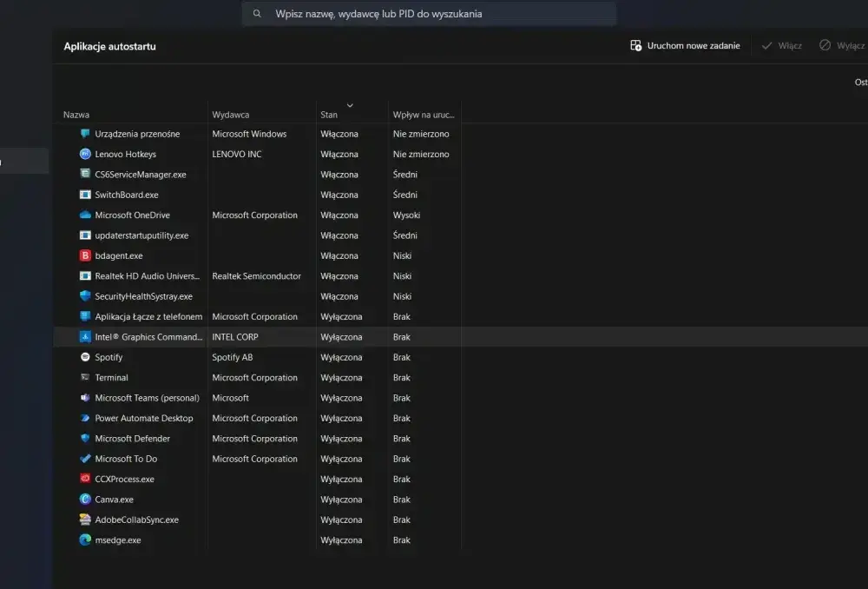Sort by Nazwa column header

76,115
